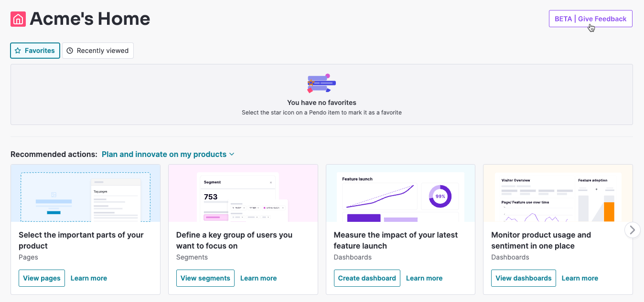Screen dimensions: 644x302
Task: Click the clock icon beside Recently viewed
Action: click(x=70, y=50)
